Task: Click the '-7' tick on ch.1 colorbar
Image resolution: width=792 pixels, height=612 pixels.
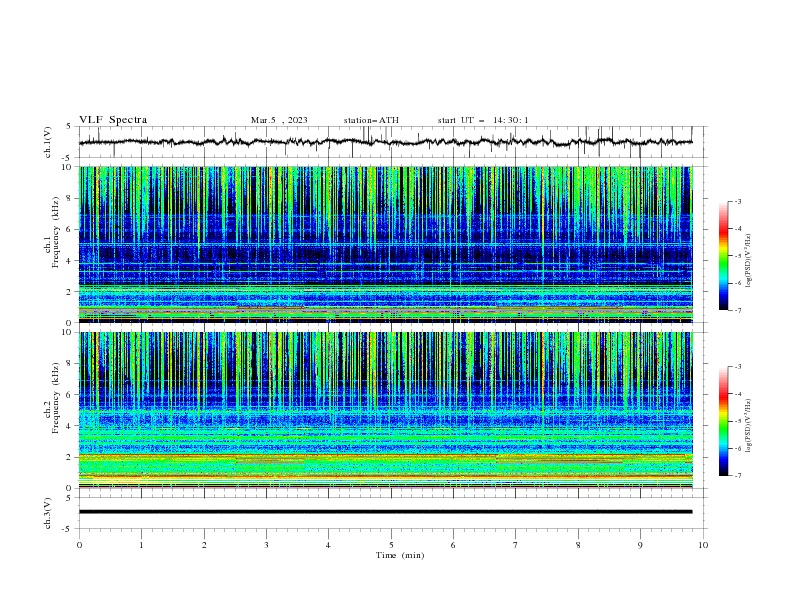Action: [x=738, y=310]
